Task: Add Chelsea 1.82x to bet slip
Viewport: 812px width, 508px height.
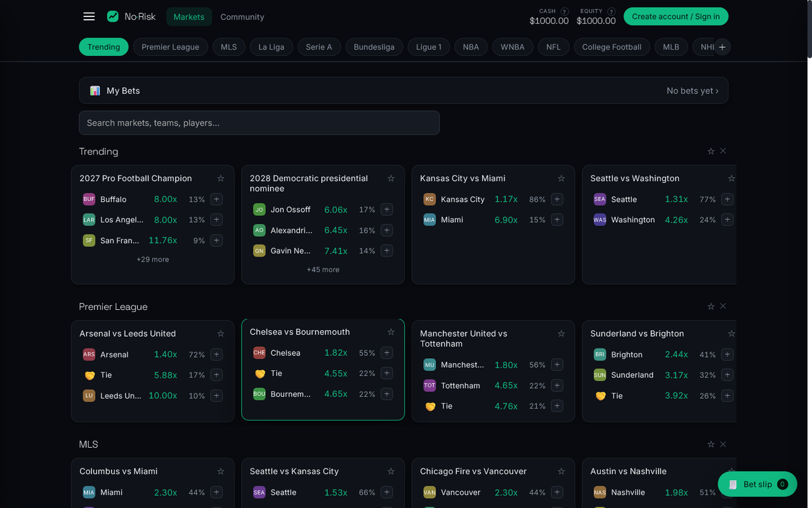Action: (387, 353)
